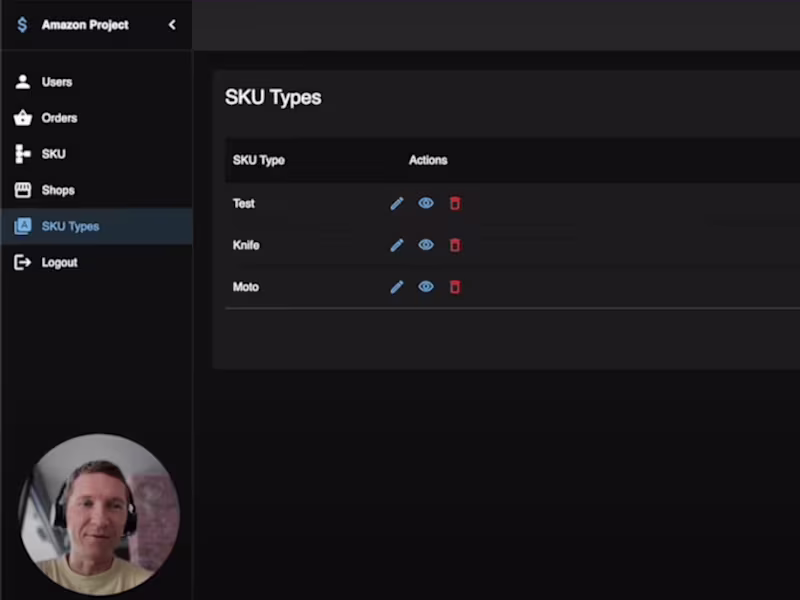The image size is (800, 600).
Task: Go to the SKU menu item
Action: 96,154
